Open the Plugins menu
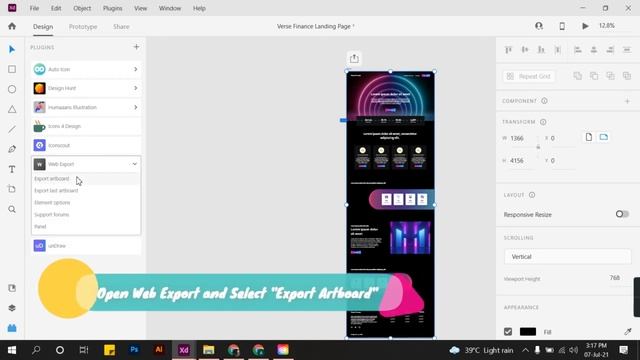This screenshot has width=640, height=360. coord(112,8)
